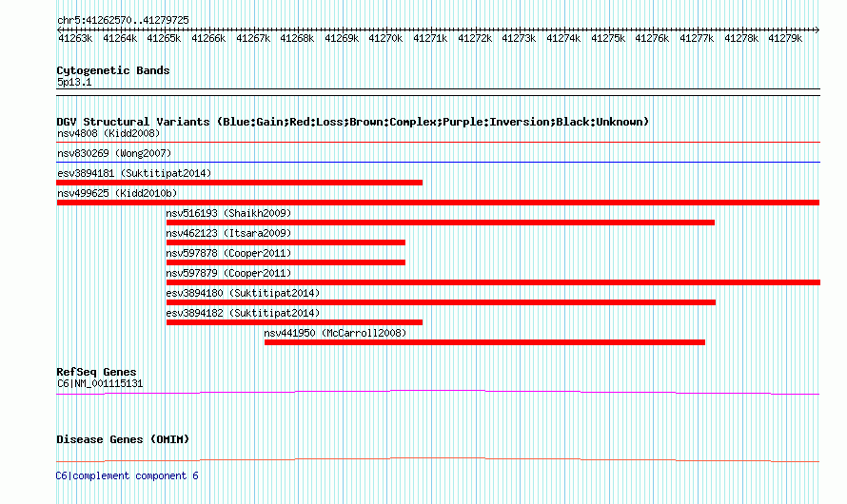Click the nsv441950 McCarroll2008 loss bar

tap(484, 342)
